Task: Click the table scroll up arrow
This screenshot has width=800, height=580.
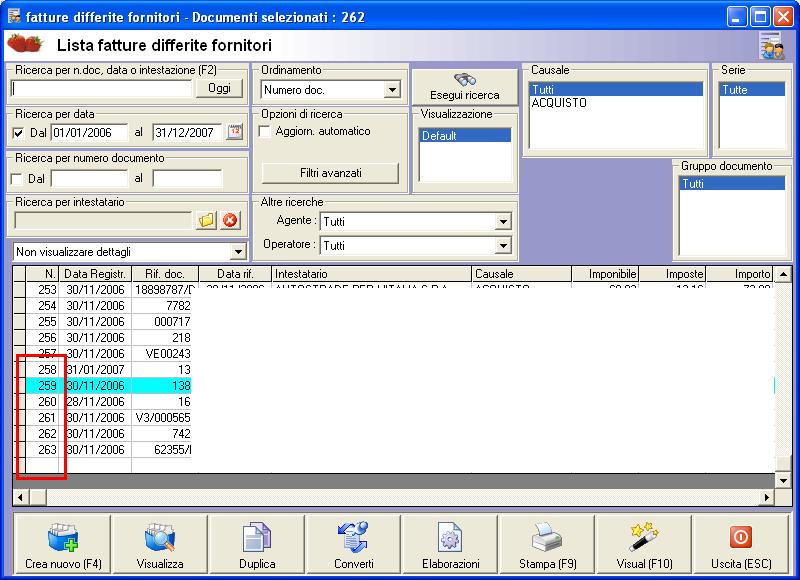Action: (783, 274)
